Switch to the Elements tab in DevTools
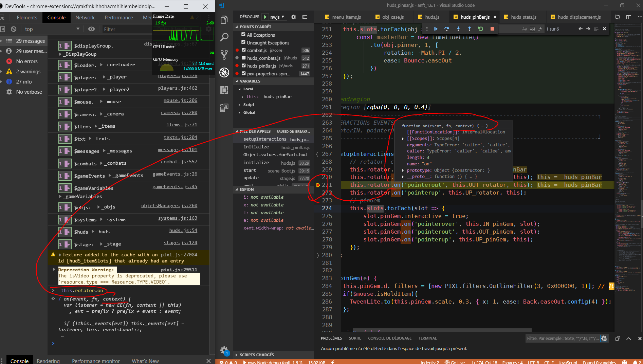This screenshot has height=364, width=643. (x=27, y=18)
